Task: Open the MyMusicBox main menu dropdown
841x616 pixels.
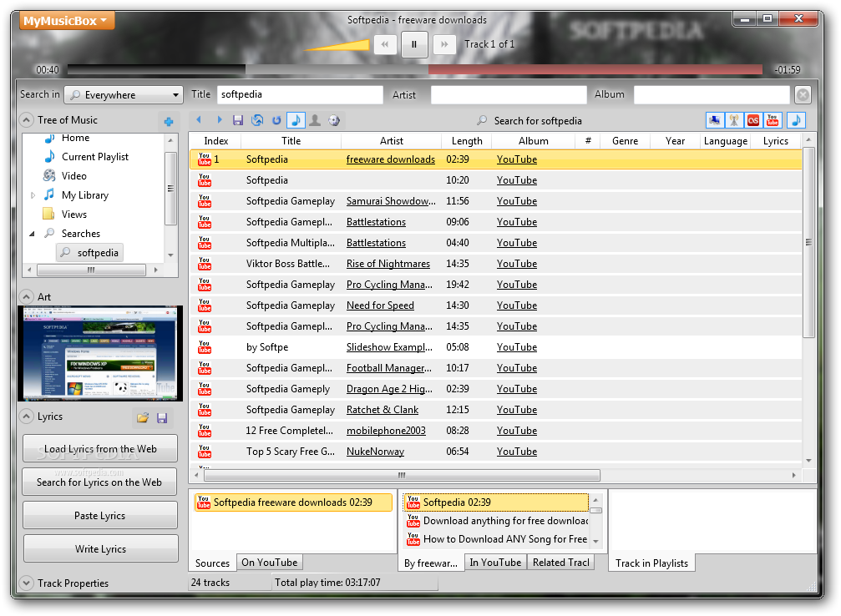Action: (x=67, y=21)
